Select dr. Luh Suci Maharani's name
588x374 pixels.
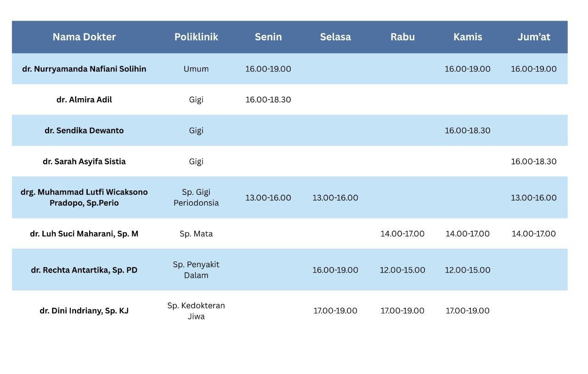[x=84, y=234]
